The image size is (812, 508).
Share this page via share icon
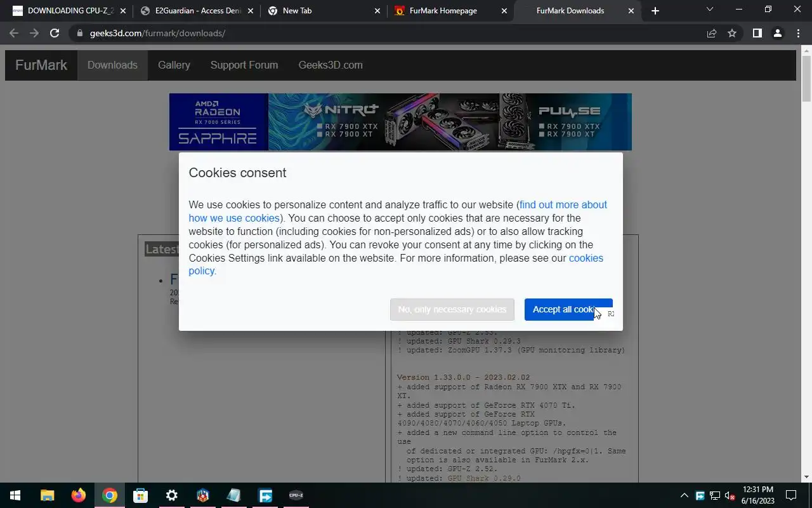(x=712, y=33)
